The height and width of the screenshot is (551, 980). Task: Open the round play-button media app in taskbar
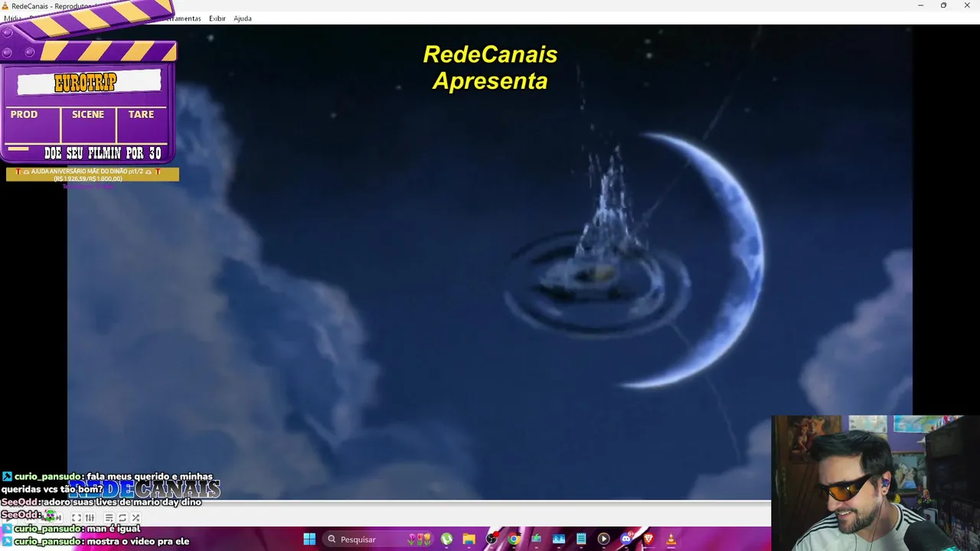[x=603, y=540]
